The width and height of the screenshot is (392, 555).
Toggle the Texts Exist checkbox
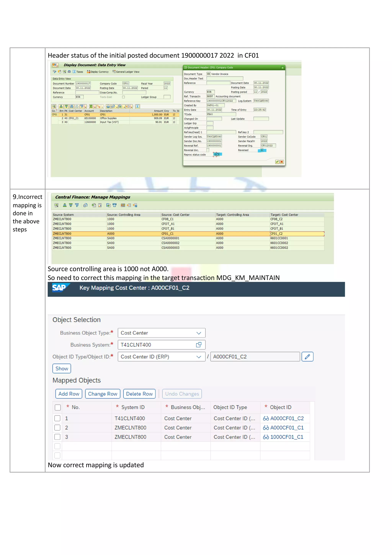[x=124, y=97]
